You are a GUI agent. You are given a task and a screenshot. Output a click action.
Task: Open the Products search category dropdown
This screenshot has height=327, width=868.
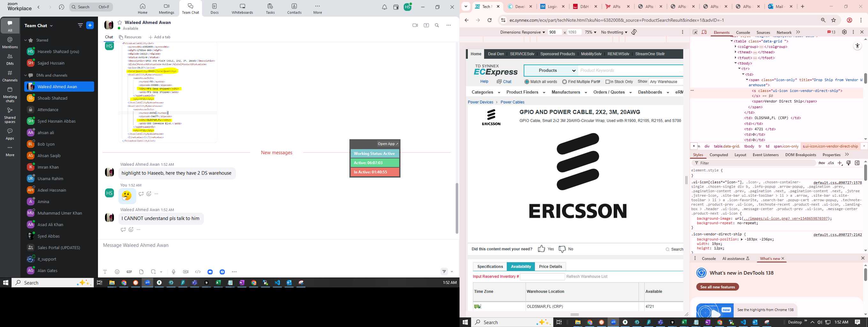551,71
